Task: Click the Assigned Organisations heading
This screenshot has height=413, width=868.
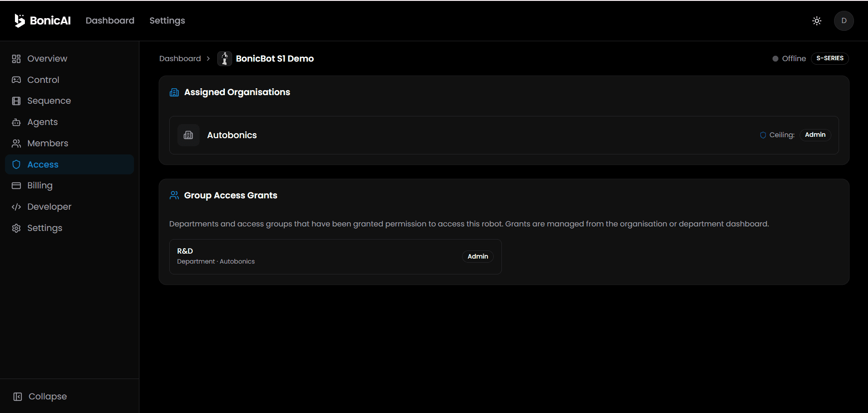Action: click(237, 92)
